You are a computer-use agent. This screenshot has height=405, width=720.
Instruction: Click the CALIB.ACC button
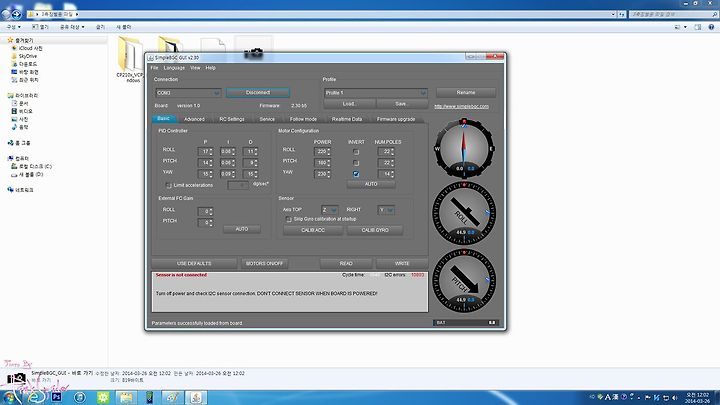point(313,230)
